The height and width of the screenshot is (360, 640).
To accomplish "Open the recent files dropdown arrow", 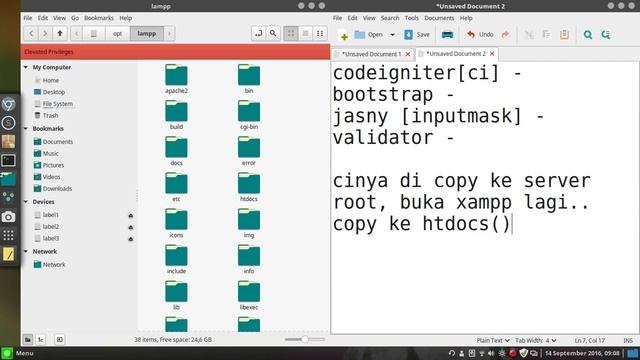I will 392,35.
